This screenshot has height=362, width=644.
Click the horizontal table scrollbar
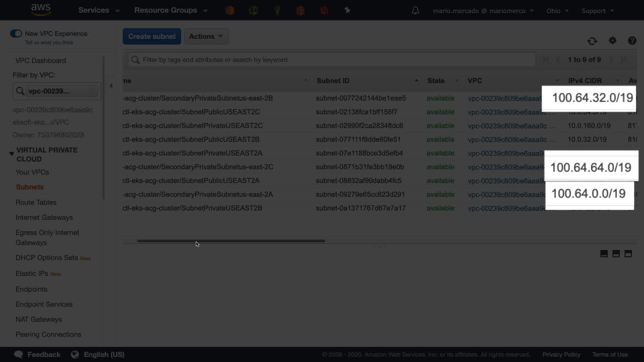tap(231, 241)
